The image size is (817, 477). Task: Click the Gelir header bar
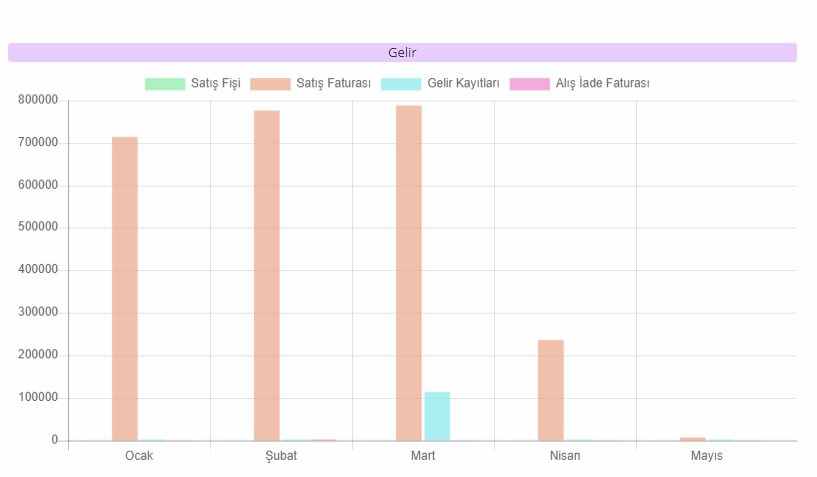402,52
